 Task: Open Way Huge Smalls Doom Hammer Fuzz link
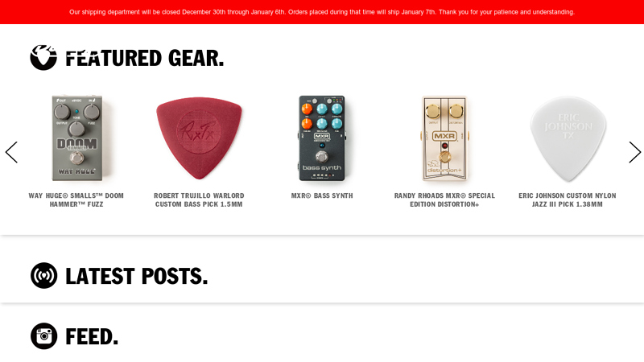(x=76, y=200)
